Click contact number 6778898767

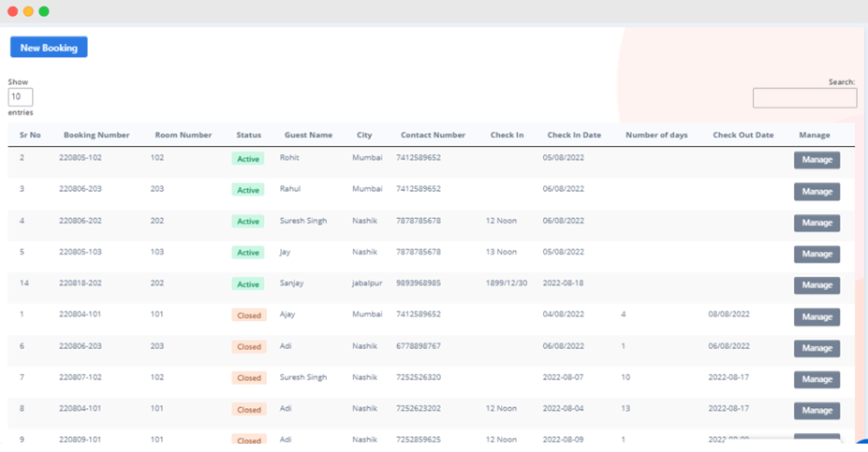(x=419, y=345)
